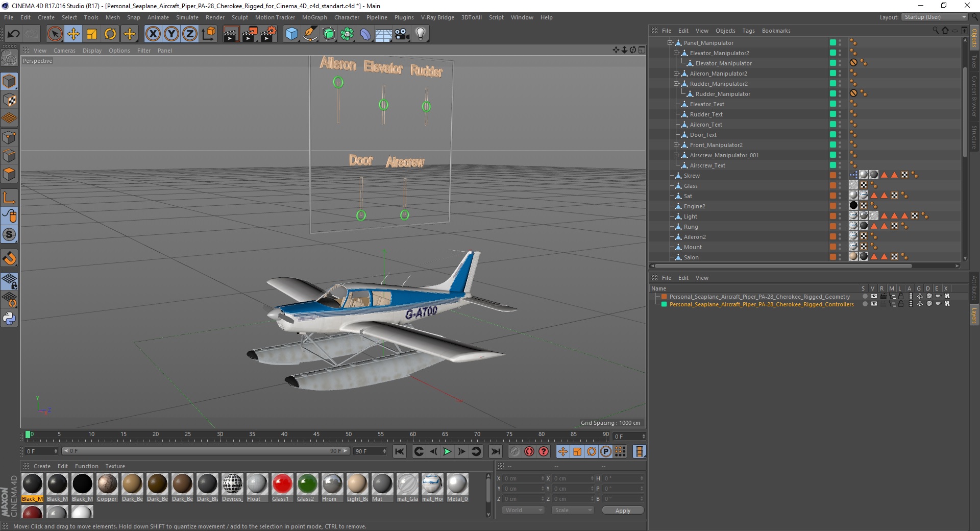980x531 pixels.
Task: Select the Personal_Seaplane Rigged_Geometry layer
Action: 759,297
